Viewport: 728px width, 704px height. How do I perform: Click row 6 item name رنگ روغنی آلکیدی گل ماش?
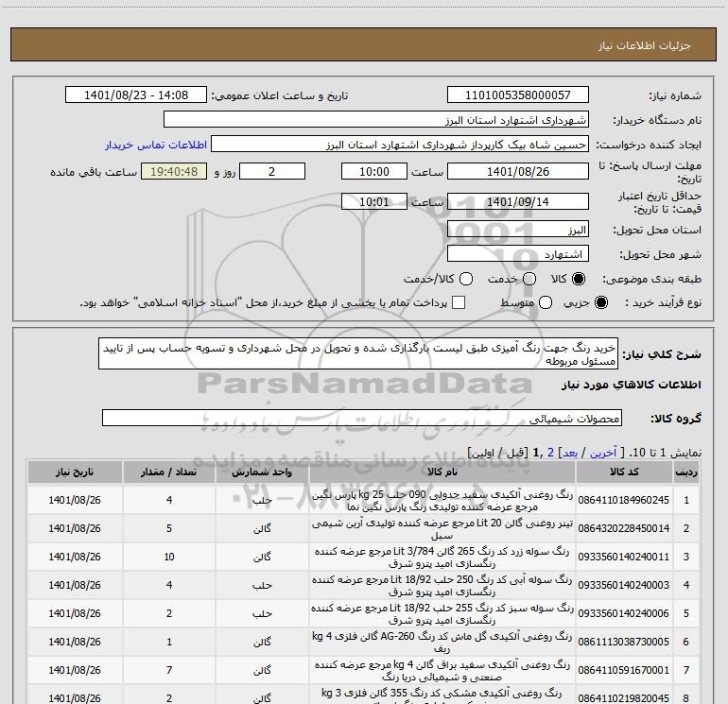pyautogui.click(x=442, y=642)
